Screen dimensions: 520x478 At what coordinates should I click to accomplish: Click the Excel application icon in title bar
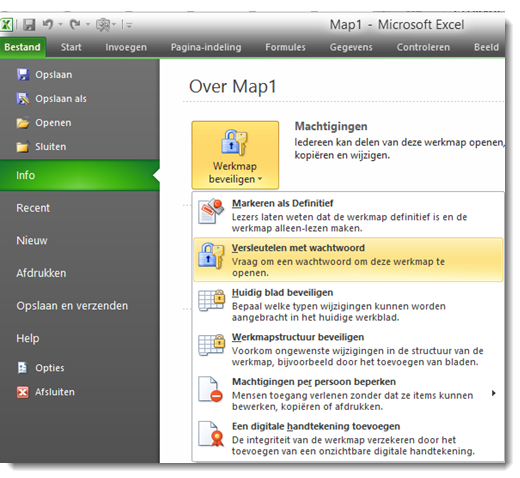click(6, 24)
